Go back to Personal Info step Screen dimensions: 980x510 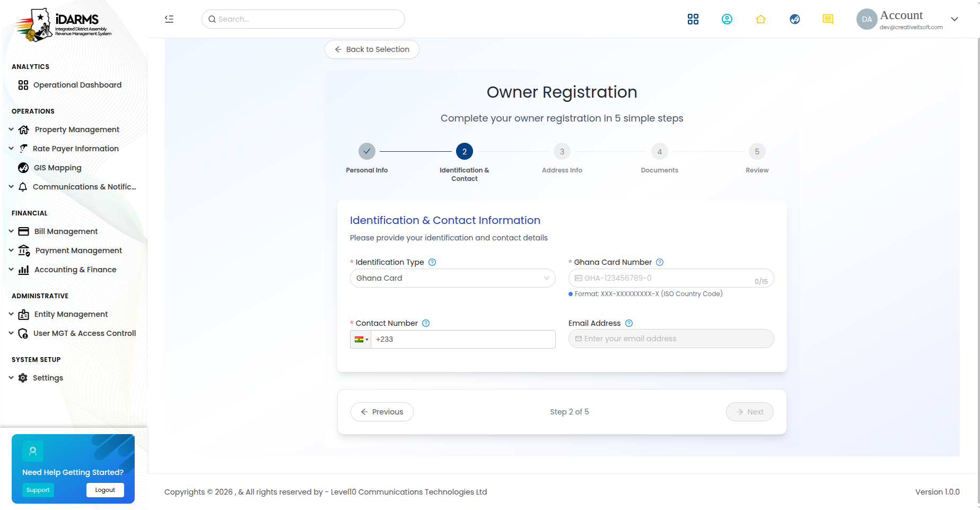click(367, 151)
